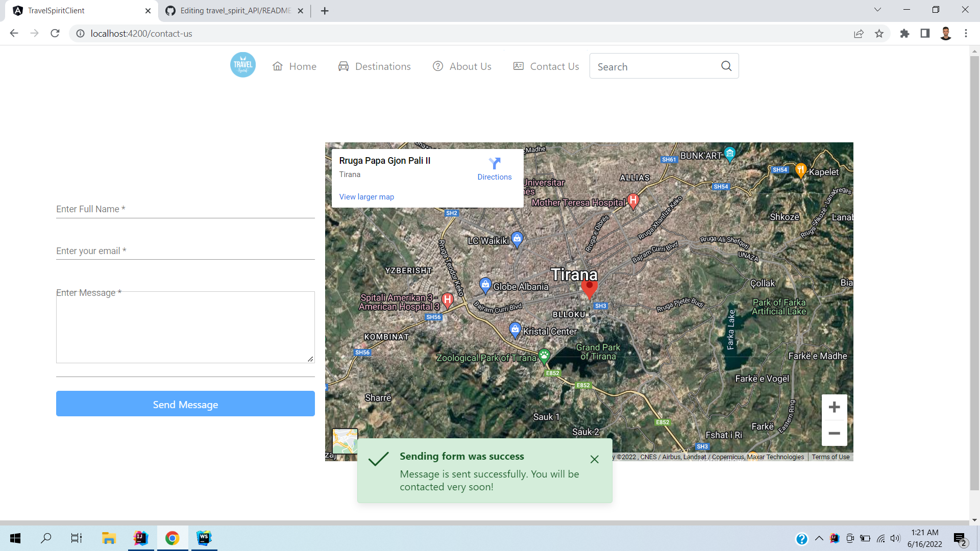980x551 pixels.
Task: Click the address bar URL
Action: click(x=141, y=34)
